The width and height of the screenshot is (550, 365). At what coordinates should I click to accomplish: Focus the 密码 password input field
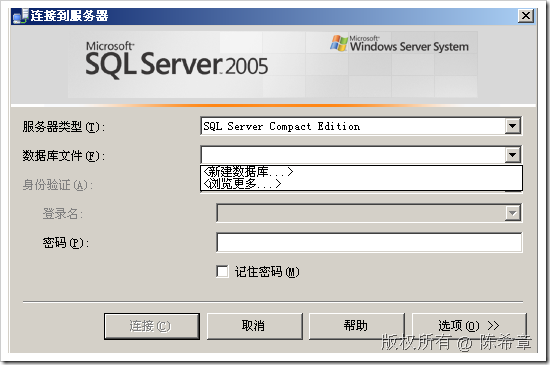[369, 242]
